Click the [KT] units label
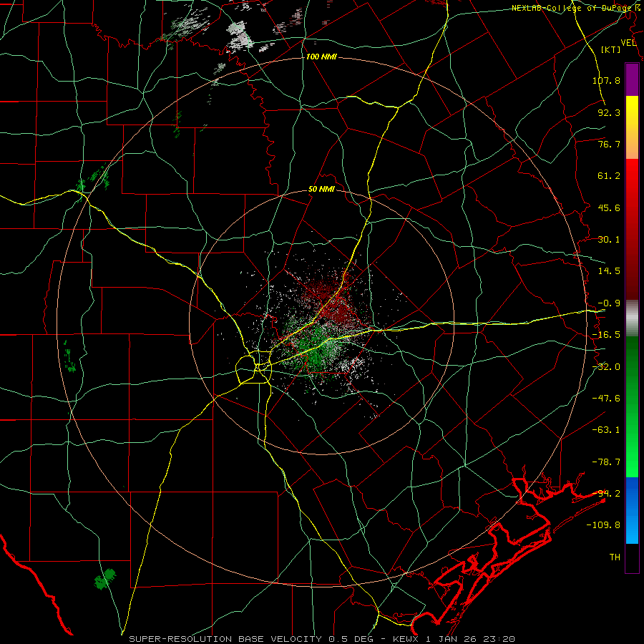Viewport: 644px width, 644px height. pos(611,49)
